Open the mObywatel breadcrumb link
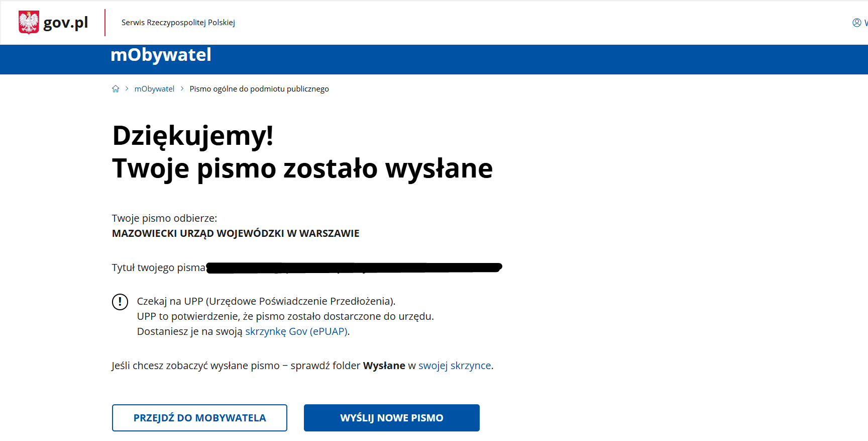This screenshot has height=441, width=868. point(154,89)
